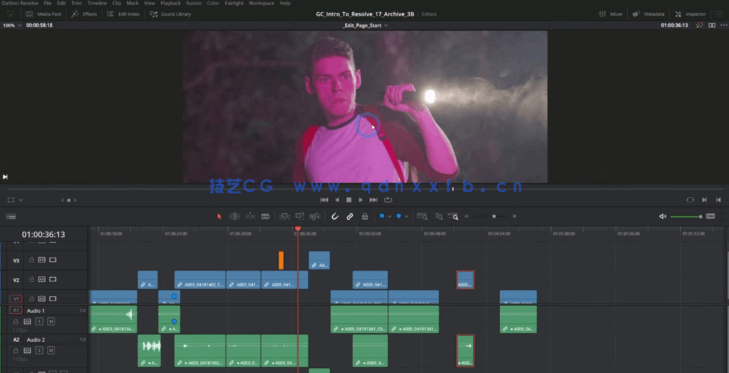Open the viewer zoom 100% dropdown

coord(12,25)
